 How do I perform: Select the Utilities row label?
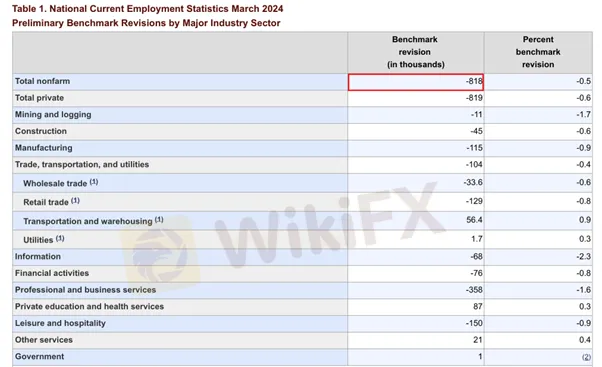38,240
